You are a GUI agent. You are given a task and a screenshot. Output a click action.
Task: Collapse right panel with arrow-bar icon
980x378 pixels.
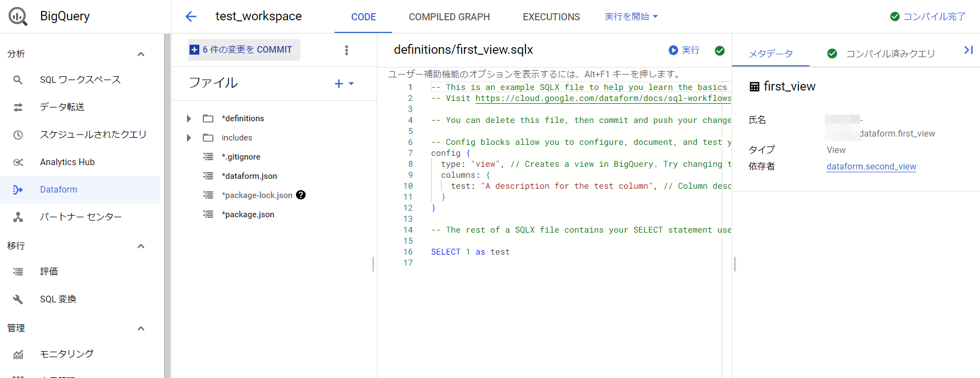pyautogui.click(x=968, y=50)
